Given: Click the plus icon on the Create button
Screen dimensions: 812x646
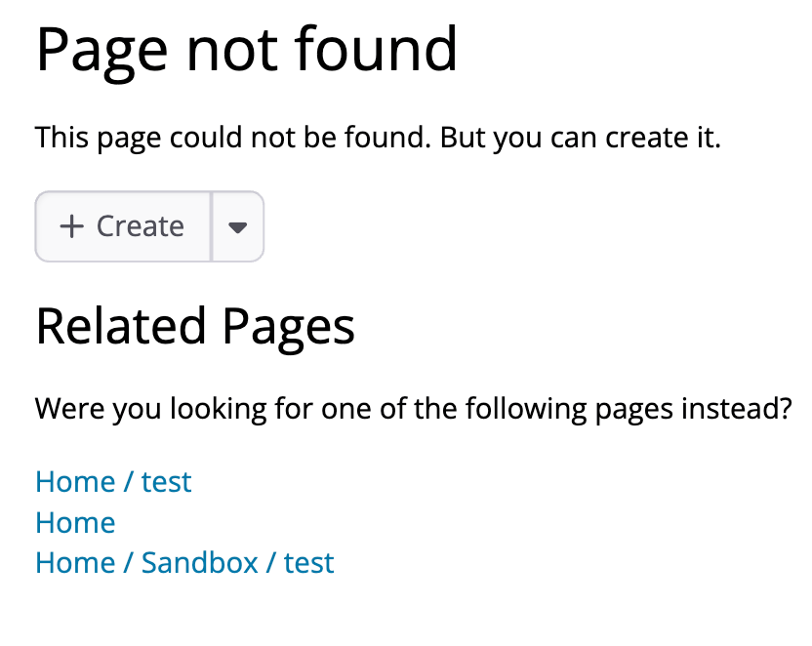Looking at the screenshot, I should (71, 226).
